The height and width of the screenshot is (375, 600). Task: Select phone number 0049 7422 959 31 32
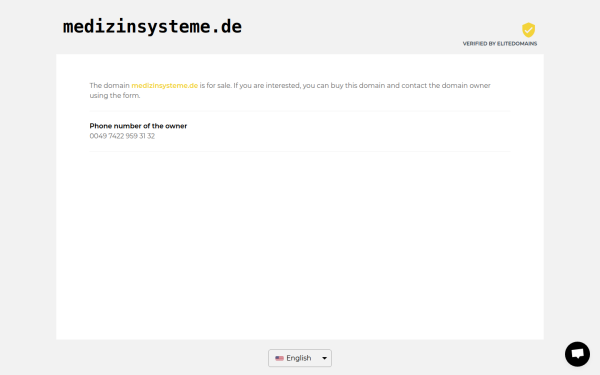pos(122,136)
